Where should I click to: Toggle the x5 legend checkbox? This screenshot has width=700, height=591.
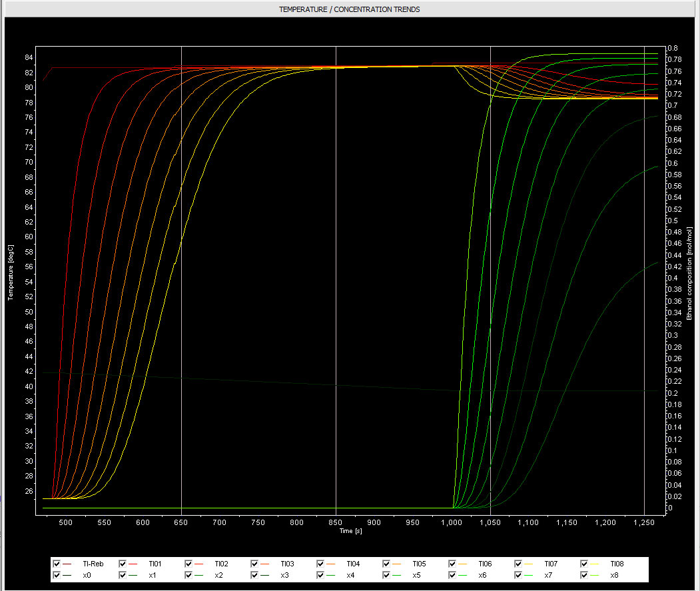click(x=387, y=575)
